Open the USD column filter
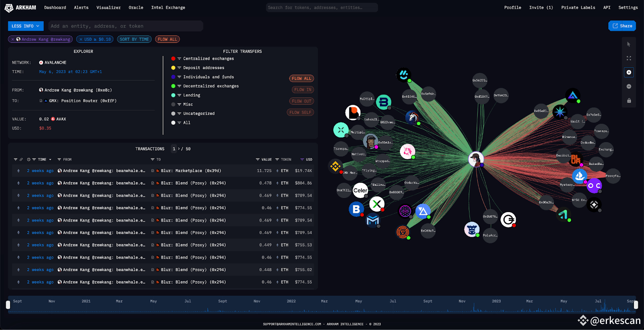The width and height of the screenshot is (644, 330). tap(306, 160)
